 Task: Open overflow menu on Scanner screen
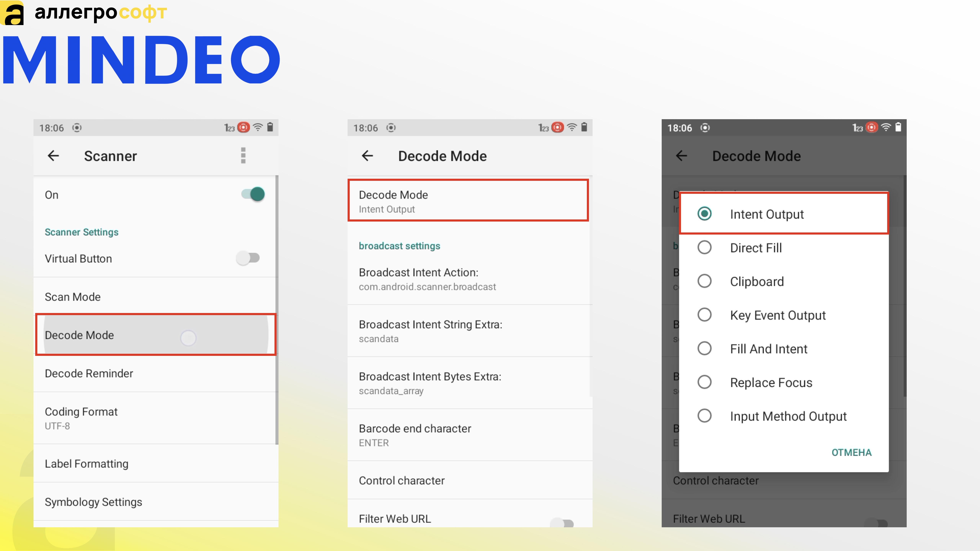[x=243, y=156]
